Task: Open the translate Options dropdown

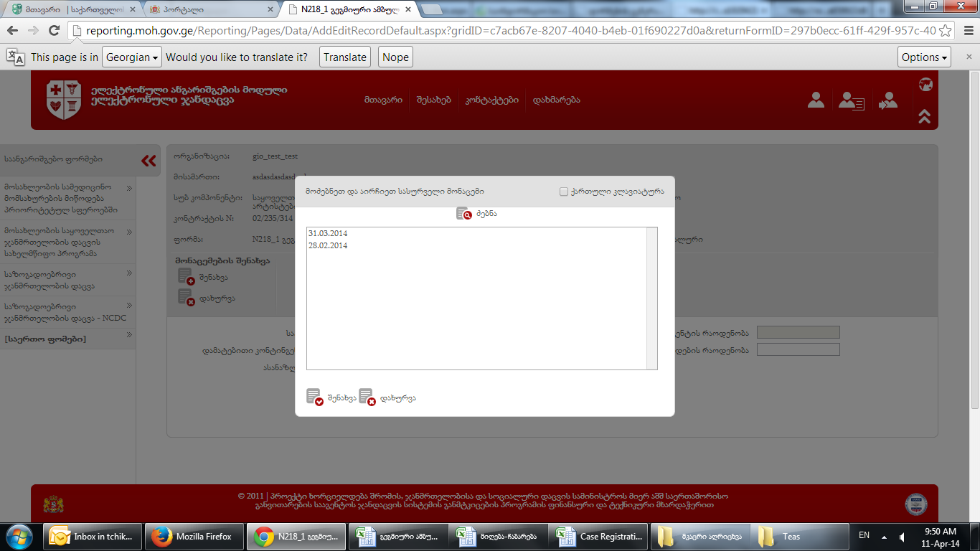Action: [924, 57]
